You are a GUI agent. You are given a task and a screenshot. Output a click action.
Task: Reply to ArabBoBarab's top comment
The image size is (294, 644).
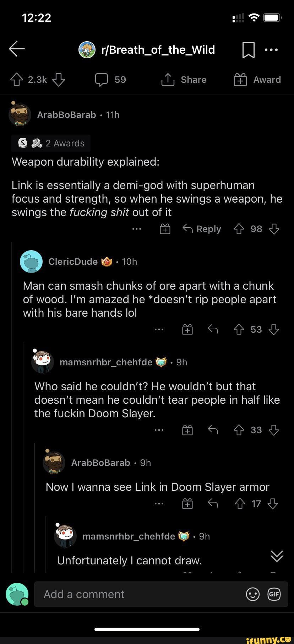point(202,229)
